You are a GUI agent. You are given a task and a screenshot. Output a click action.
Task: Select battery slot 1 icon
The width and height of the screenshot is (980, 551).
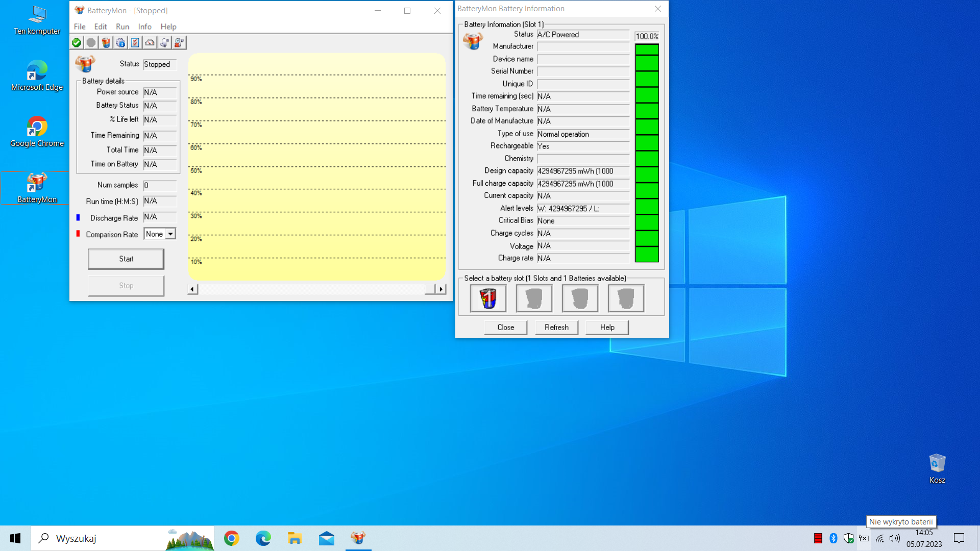click(488, 298)
